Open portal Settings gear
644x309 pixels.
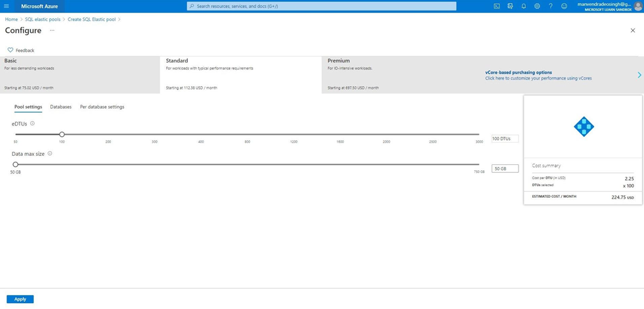(x=537, y=6)
